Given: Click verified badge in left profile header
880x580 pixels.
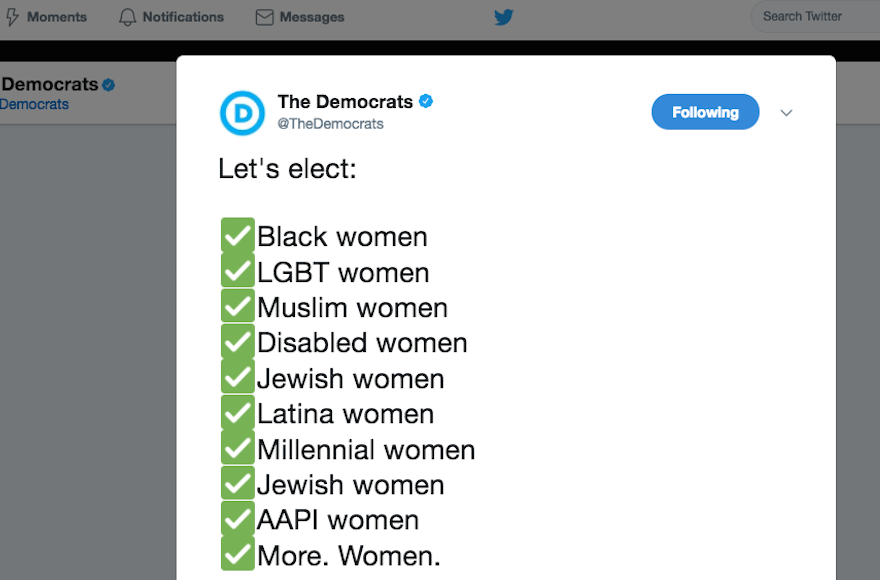Looking at the screenshot, I should click(x=108, y=85).
